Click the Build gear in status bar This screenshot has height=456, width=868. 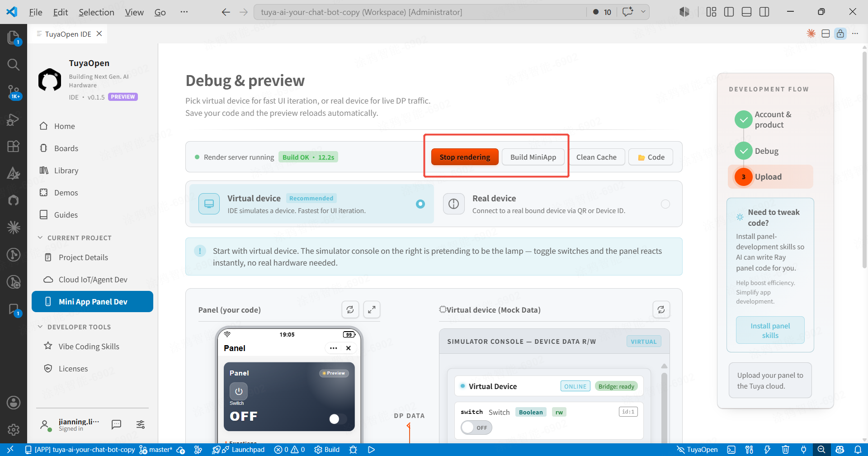click(327, 449)
